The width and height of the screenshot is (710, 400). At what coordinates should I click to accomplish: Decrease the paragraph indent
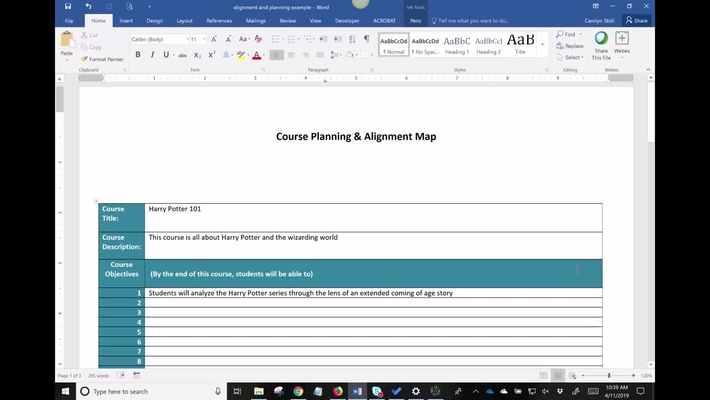pos(323,39)
